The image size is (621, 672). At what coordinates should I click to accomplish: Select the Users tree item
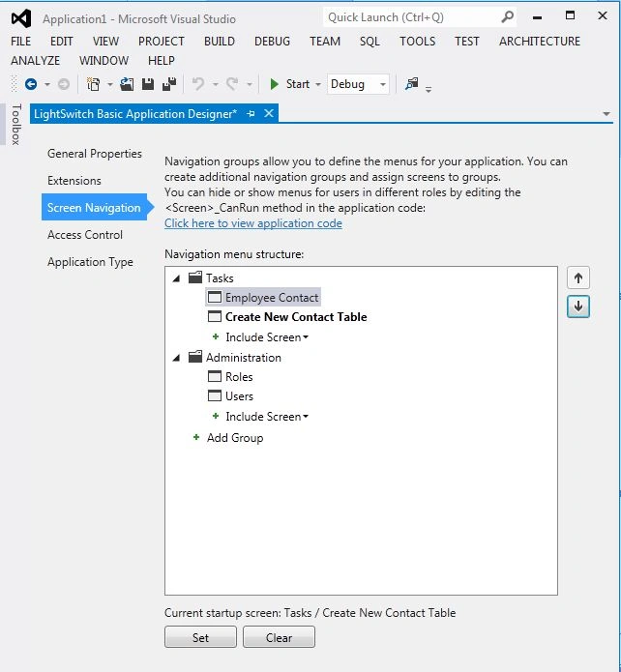click(239, 396)
